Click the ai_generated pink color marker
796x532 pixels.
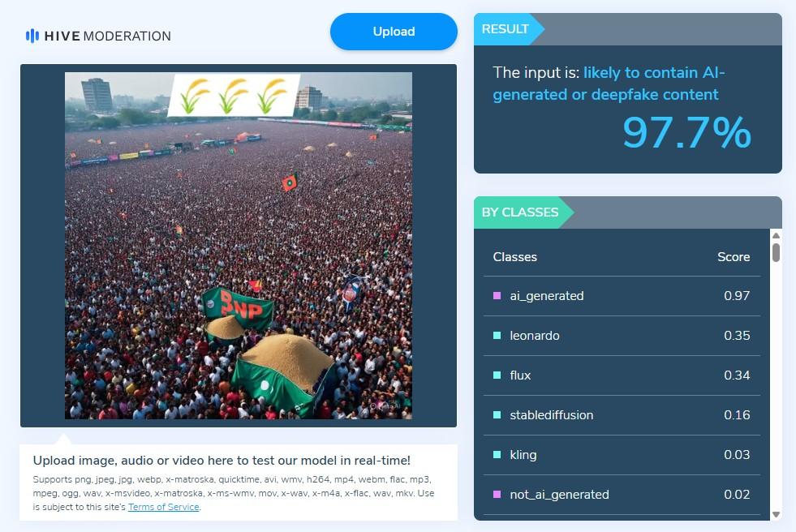(497, 296)
